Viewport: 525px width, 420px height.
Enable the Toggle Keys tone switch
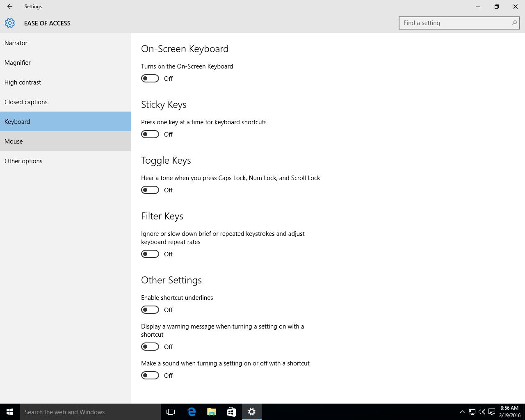(x=150, y=190)
